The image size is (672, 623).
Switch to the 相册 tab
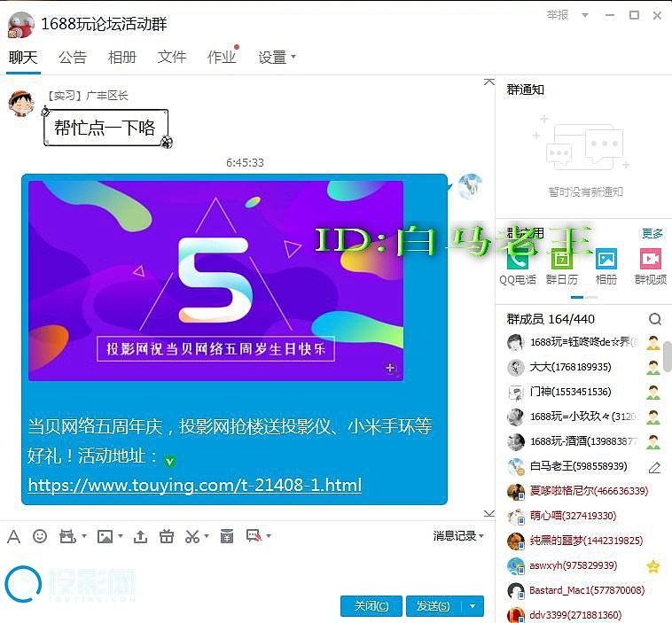click(x=122, y=57)
